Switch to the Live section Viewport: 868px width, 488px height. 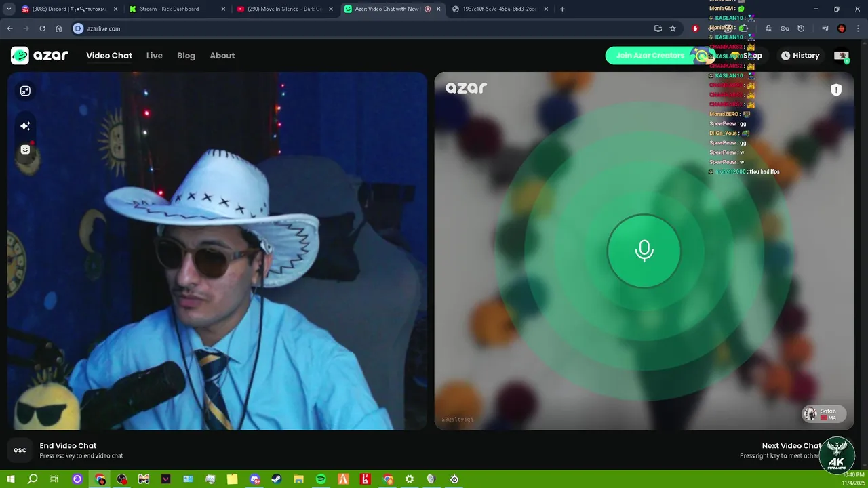point(155,56)
